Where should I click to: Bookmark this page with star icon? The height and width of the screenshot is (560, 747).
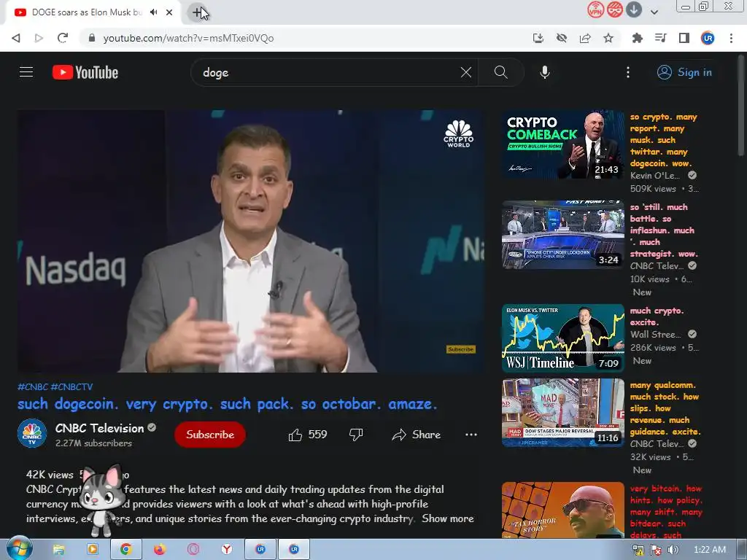pos(608,38)
